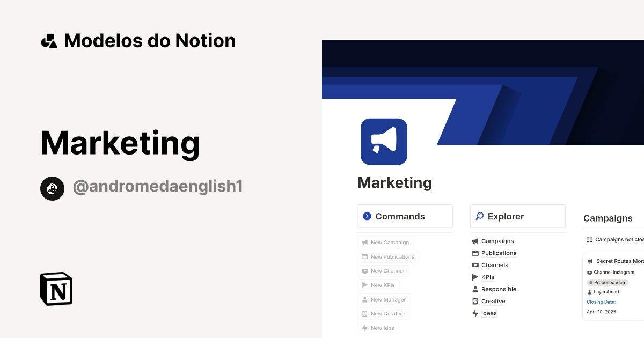
Task: Open the New Campaign command
Action: click(386, 242)
